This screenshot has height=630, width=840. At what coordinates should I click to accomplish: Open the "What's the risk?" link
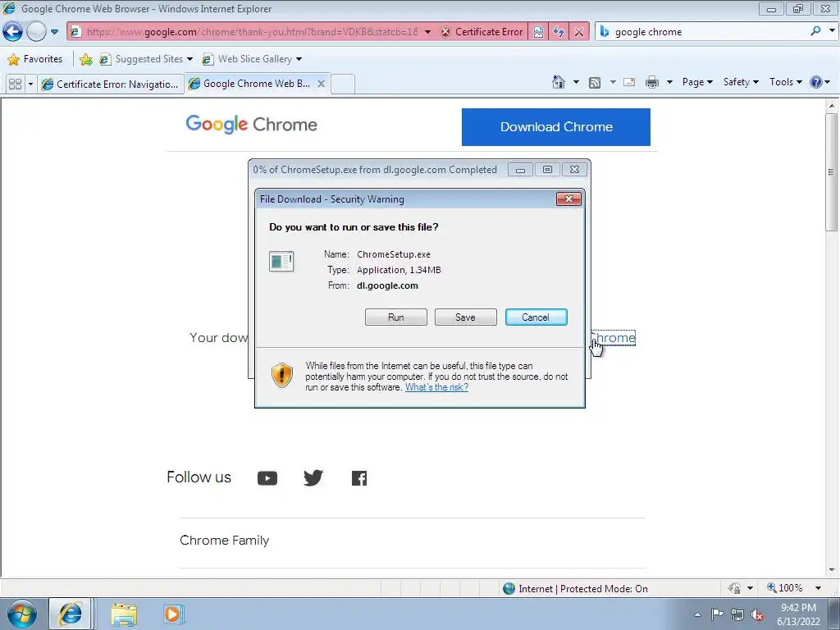click(436, 387)
